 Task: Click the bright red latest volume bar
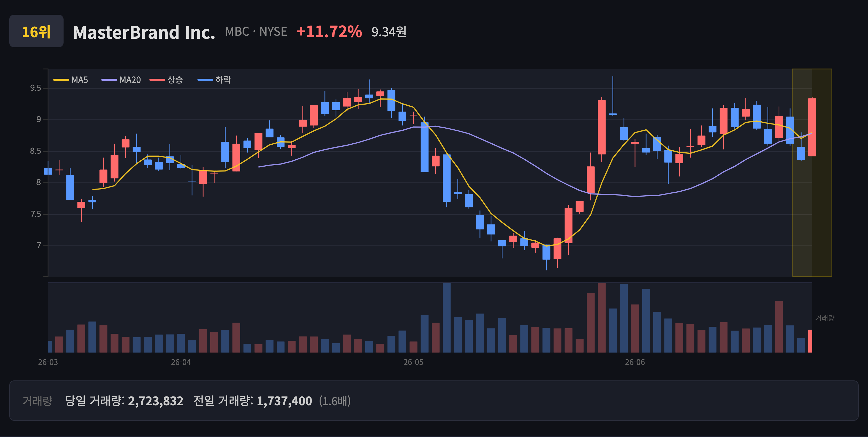[x=810, y=341]
